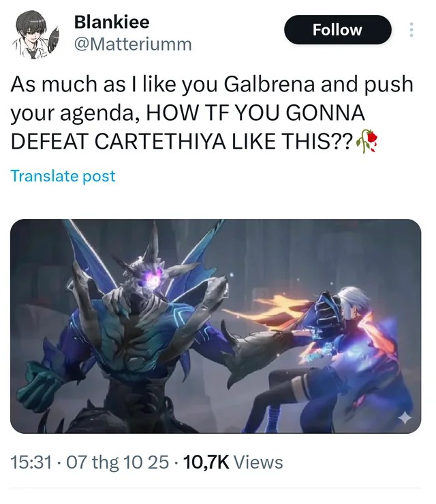
Task: Open Blankiee's profile avatar
Action: tap(35, 35)
